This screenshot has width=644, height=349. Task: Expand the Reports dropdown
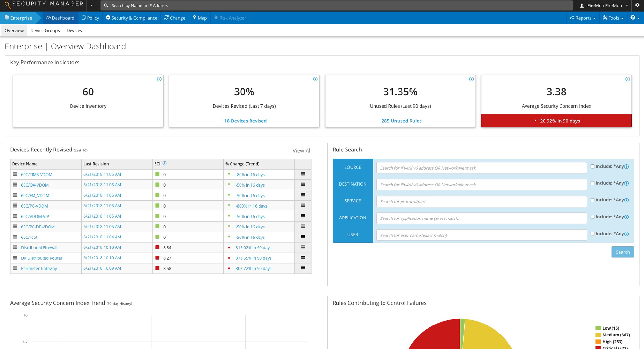click(582, 18)
